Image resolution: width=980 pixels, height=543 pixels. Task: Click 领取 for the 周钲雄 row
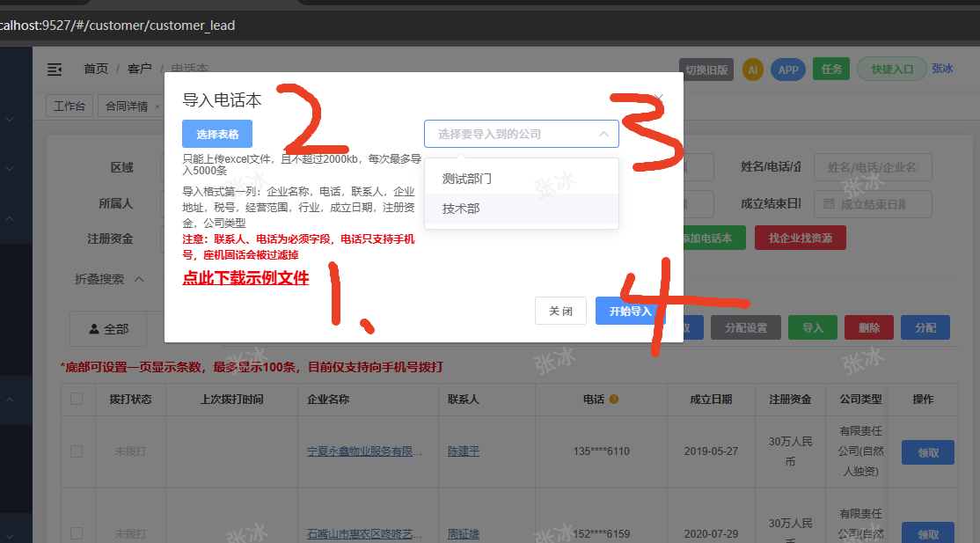click(x=928, y=532)
